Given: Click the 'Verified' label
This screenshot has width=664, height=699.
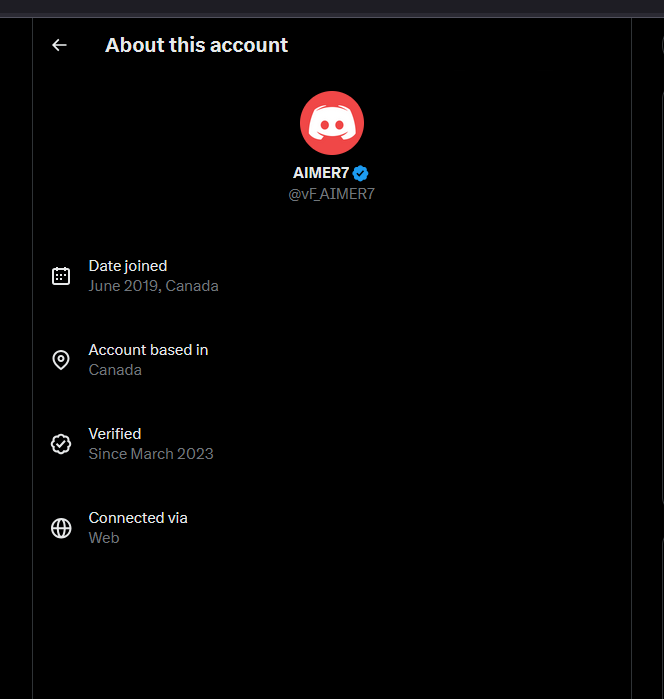Looking at the screenshot, I should point(115,434).
